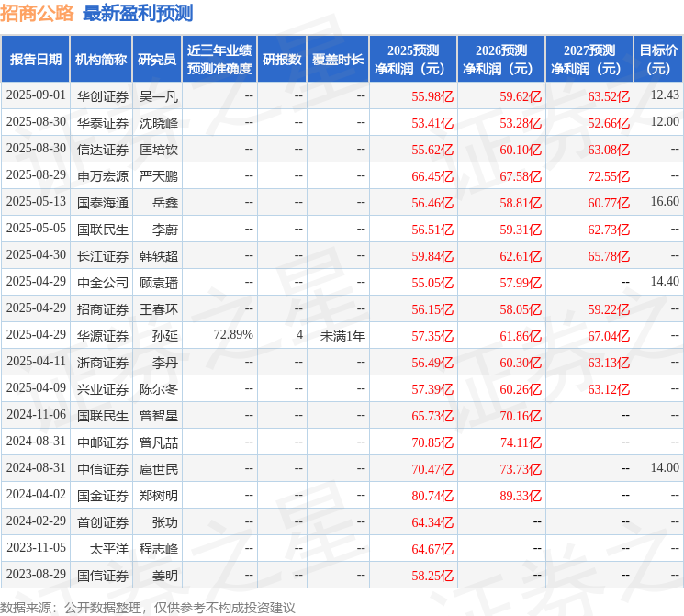Select the 2025预测净利润 column header
This screenshot has height=616, width=684.
(x=413, y=60)
